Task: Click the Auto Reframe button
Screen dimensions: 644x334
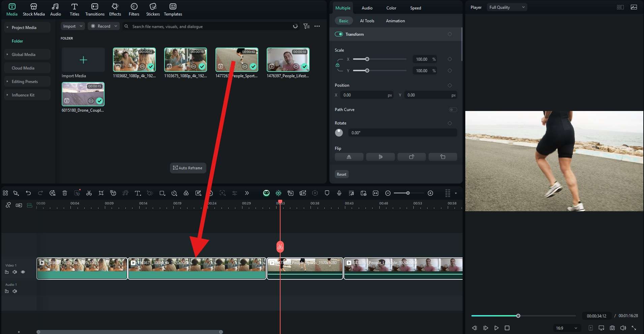Action: click(x=188, y=168)
